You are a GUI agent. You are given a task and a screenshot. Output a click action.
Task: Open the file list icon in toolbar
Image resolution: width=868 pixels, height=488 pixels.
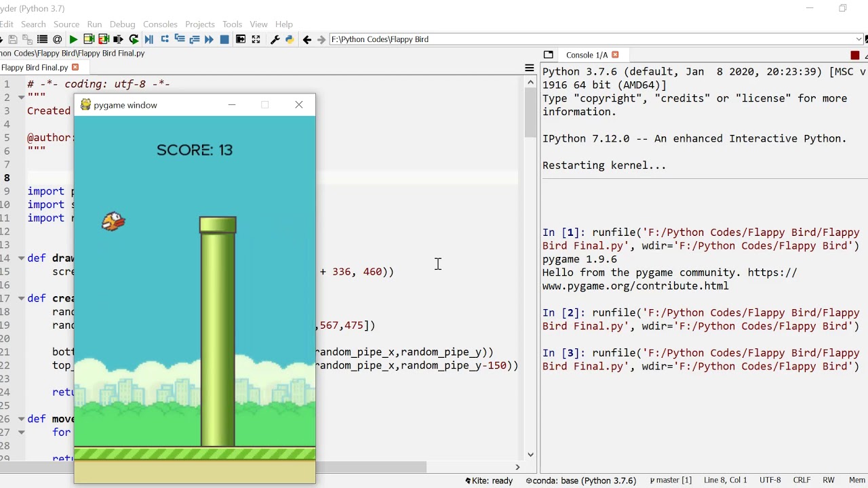42,39
